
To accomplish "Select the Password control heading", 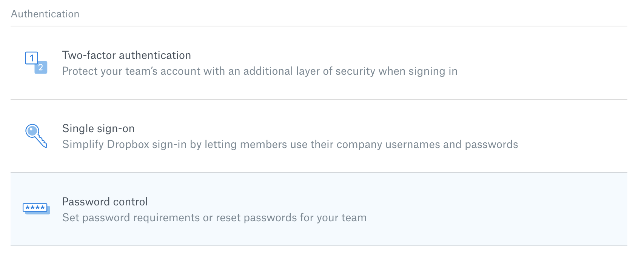I will point(105,202).
